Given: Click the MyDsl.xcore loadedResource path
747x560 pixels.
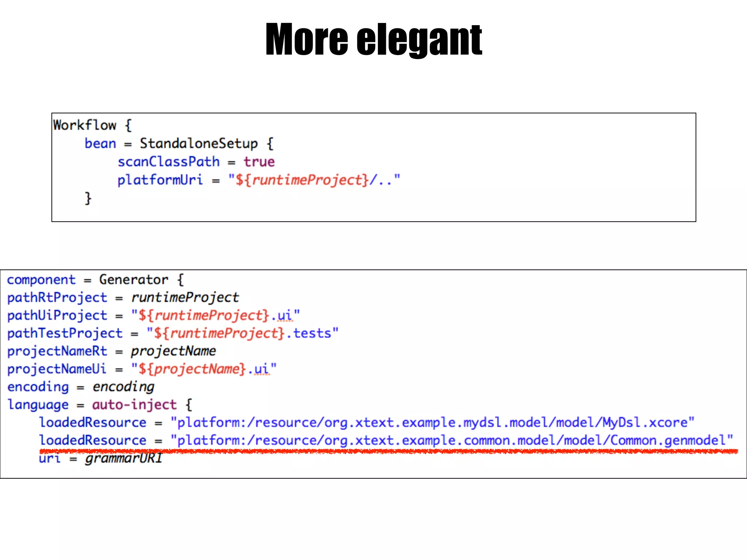Looking at the screenshot, I should pyautogui.click(x=432, y=423).
